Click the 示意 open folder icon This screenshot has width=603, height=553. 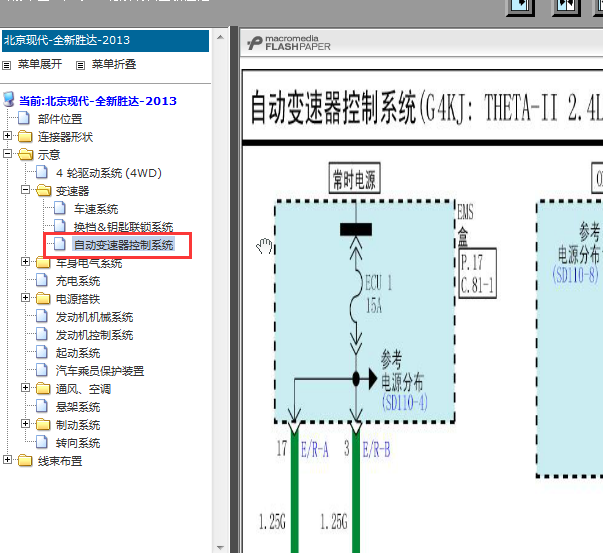(26, 154)
